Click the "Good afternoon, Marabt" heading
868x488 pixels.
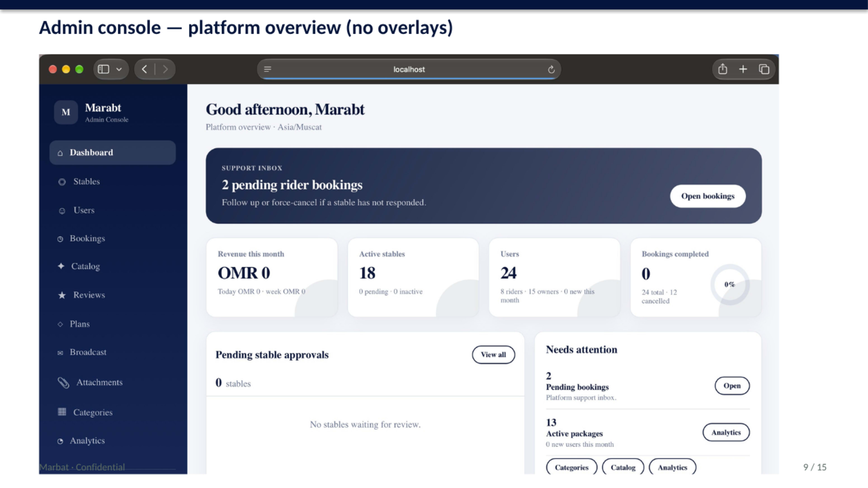285,109
